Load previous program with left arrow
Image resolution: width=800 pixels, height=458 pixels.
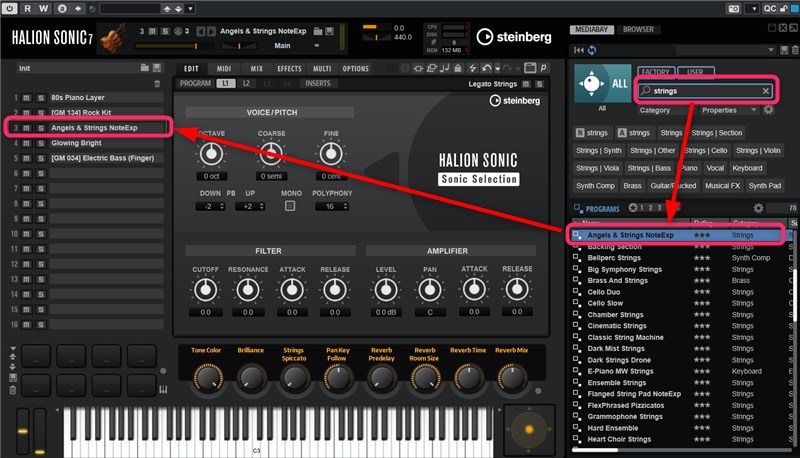(201, 32)
